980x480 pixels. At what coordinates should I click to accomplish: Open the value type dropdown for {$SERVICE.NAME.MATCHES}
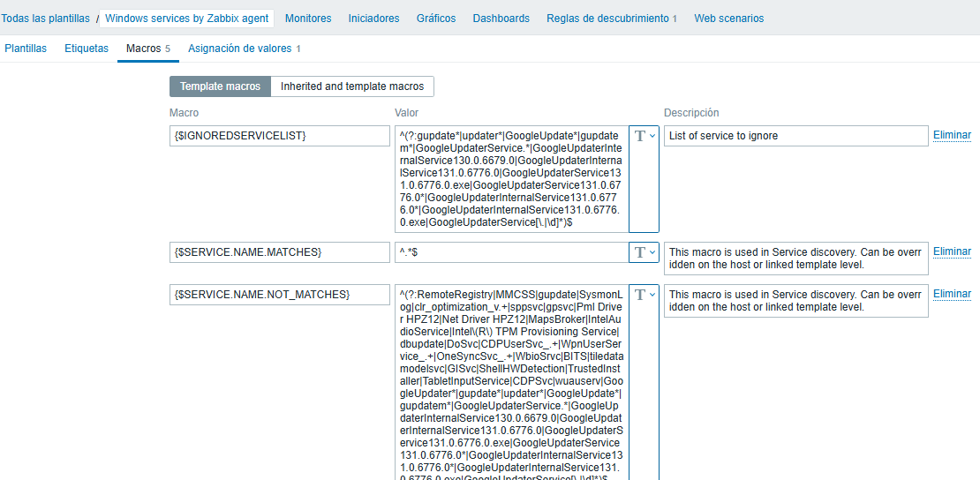pos(644,251)
